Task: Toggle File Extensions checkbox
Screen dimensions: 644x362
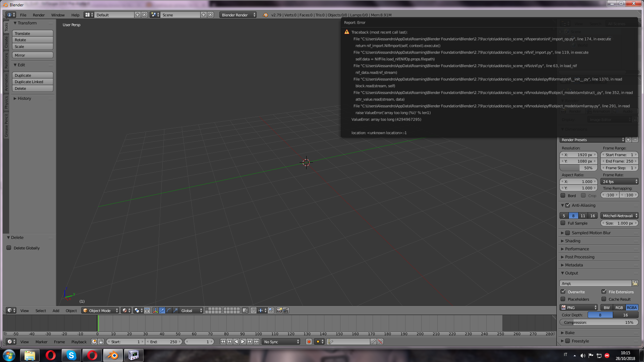Action: pyautogui.click(x=604, y=292)
